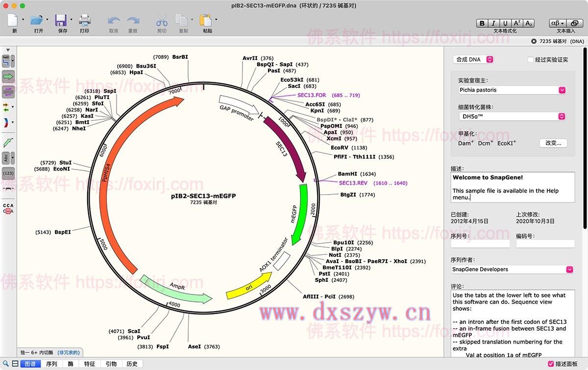Apply subscript A₂ formatting

(528, 24)
